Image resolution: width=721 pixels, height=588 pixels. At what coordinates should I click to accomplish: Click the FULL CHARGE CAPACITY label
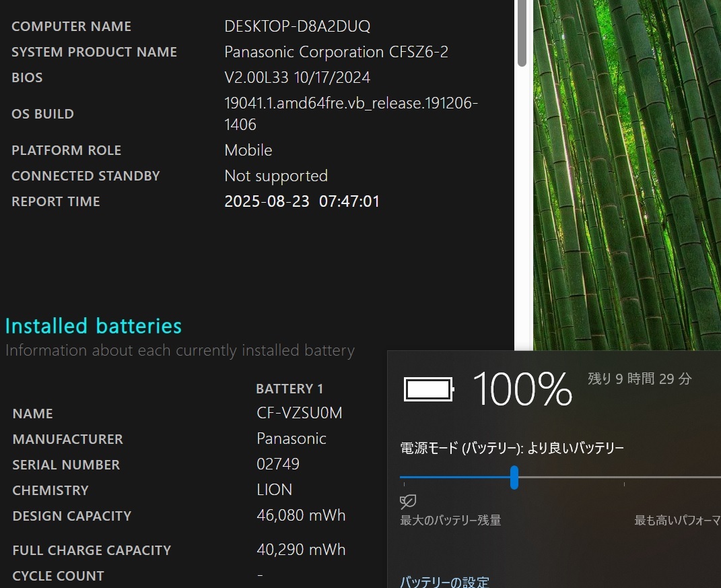[x=92, y=550]
